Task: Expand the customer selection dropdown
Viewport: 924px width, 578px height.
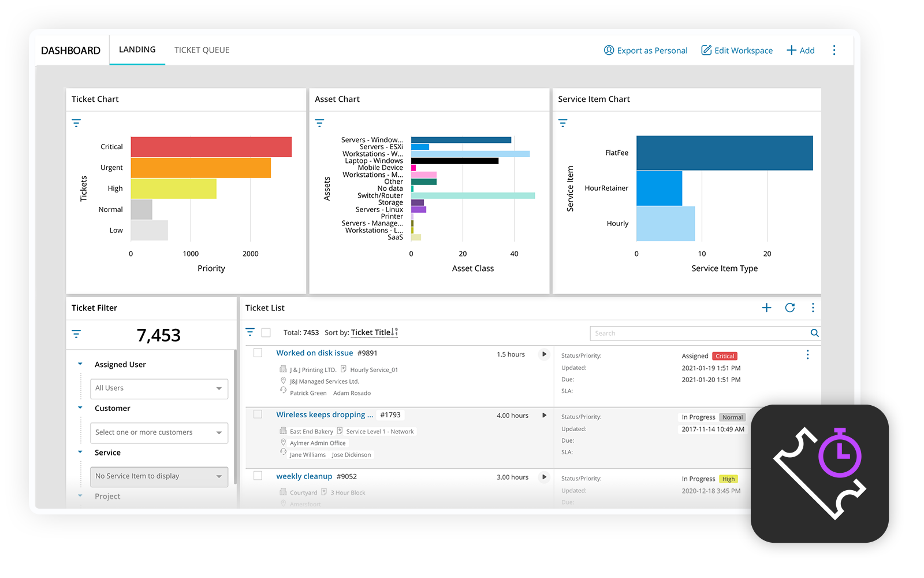Action: 159,432
